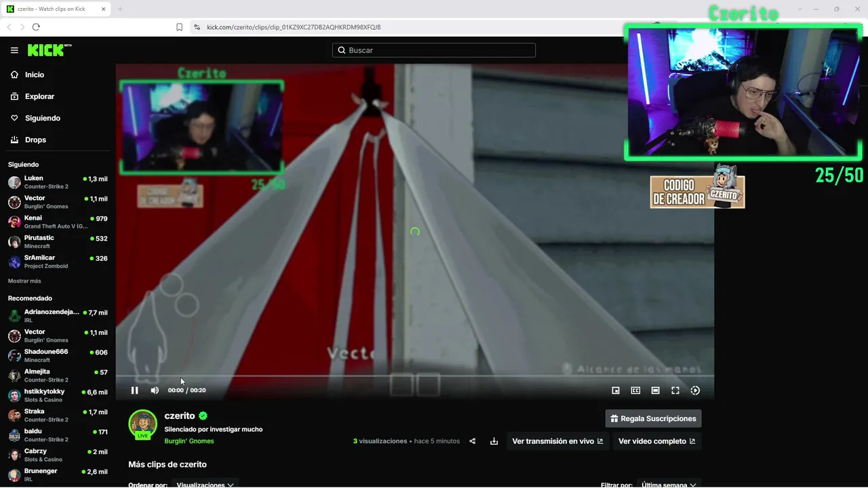Click the 'Project Zomboid' category under SrAmilcar
The height and width of the screenshot is (488, 868).
[46, 266]
